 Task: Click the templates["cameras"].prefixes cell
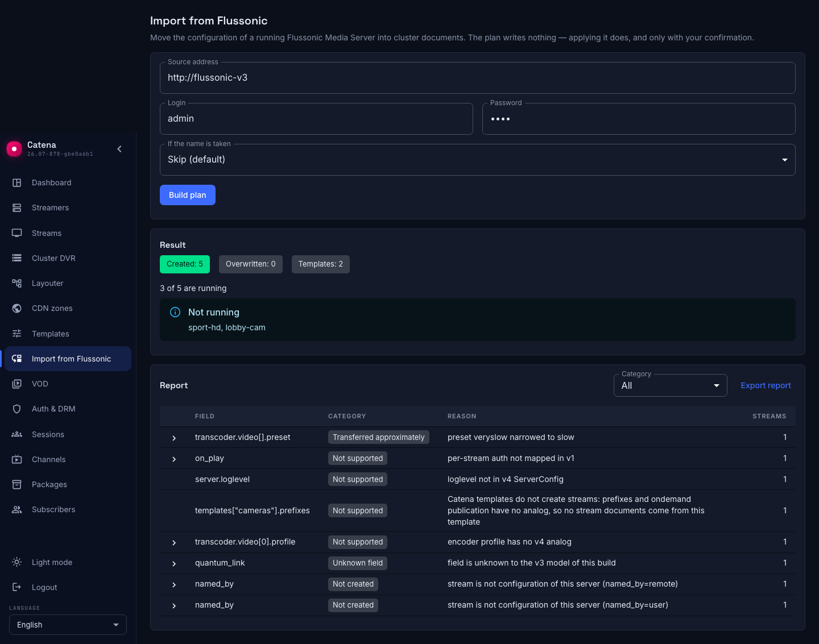tap(253, 510)
